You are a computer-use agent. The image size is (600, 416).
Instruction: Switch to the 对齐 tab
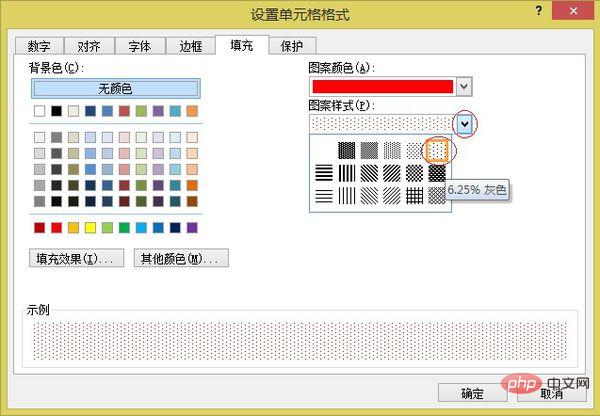click(x=89, y=46)
